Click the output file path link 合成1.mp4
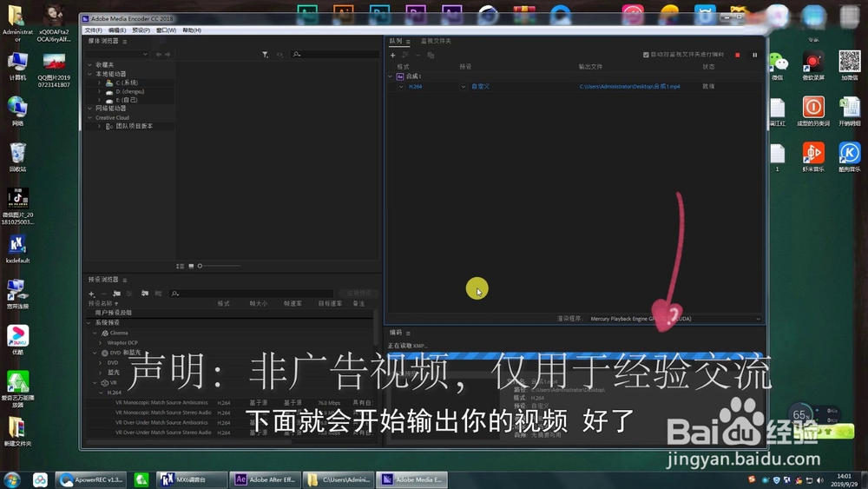Image resolution: width=868 pixels, height=489 pixels. click(630, 86)
